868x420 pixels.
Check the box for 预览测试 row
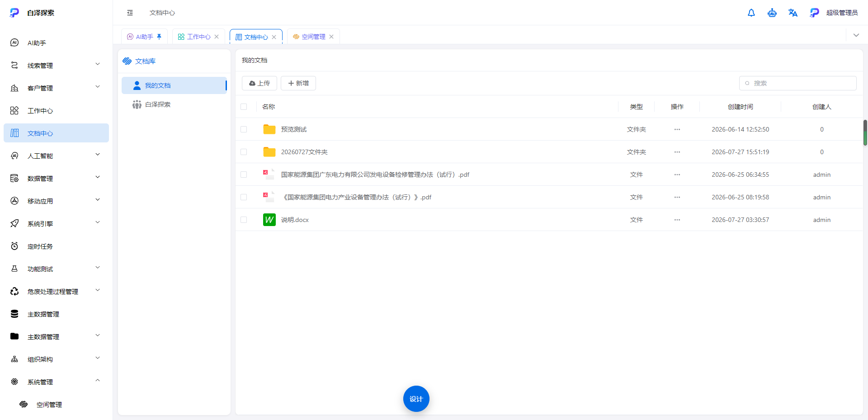pos(244,129)
